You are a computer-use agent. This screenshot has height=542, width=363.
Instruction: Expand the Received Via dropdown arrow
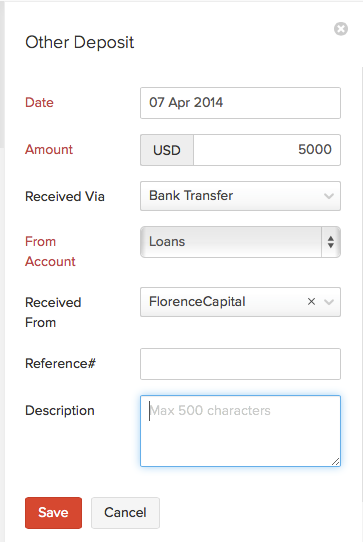click(329, 196)
